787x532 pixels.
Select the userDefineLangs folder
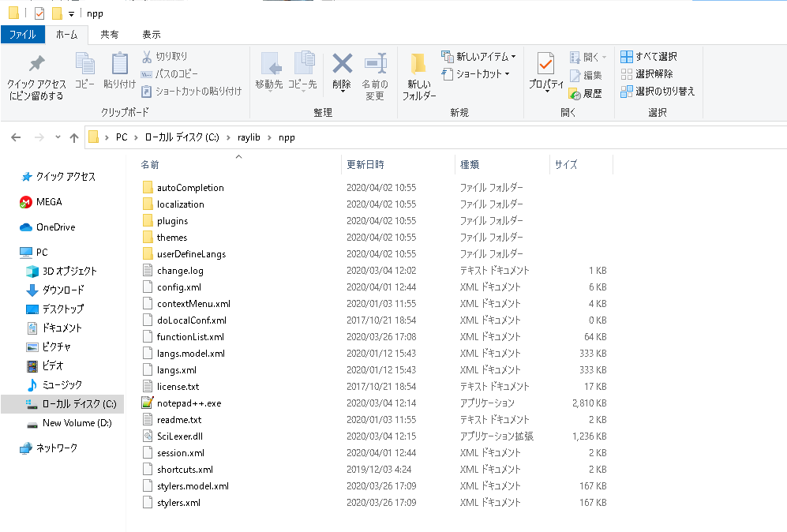pyautogui.click(x=184, y=254)
